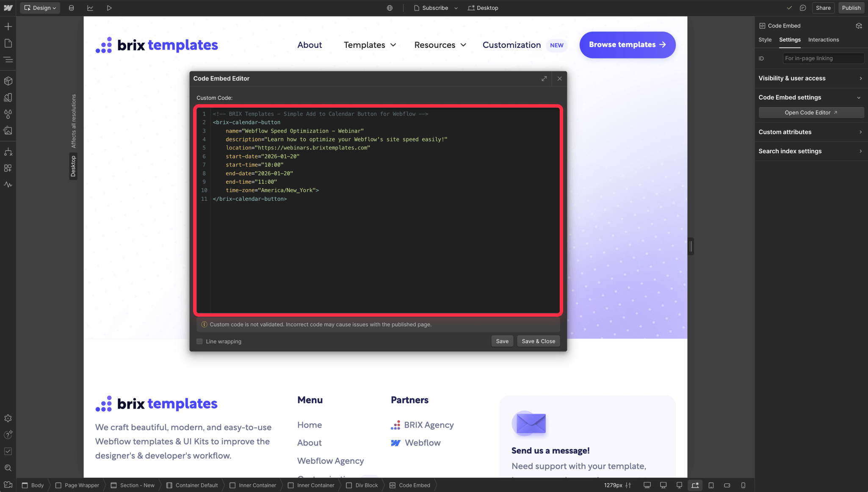Click the globe localization icon

point(390,8)
